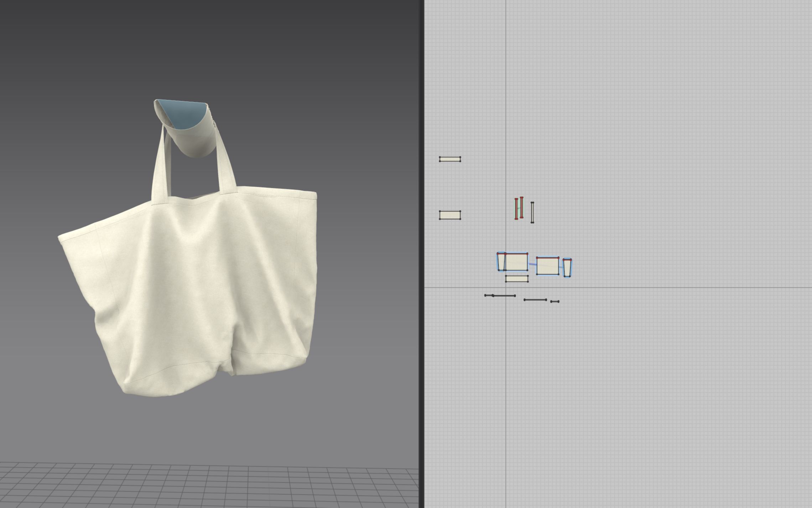This screenshot has width=812, height=508.
Task: Select the left red-outlined strap pattern piece
Action: point(516,209)
